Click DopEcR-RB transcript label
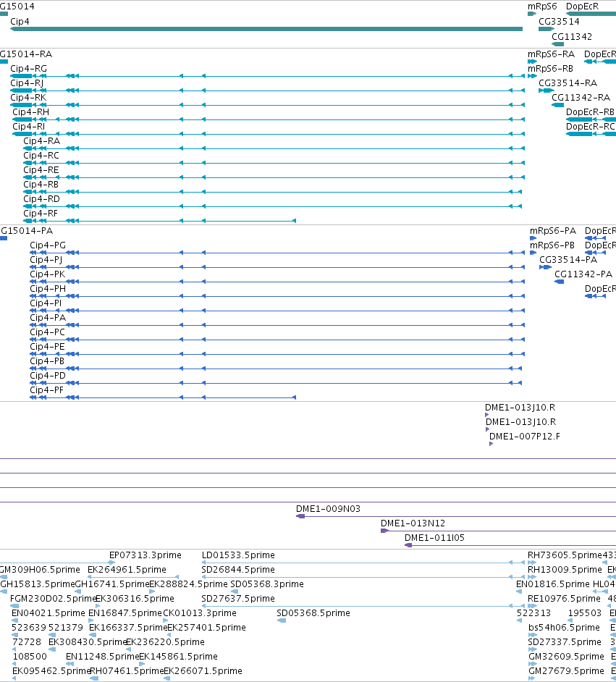 590,111
